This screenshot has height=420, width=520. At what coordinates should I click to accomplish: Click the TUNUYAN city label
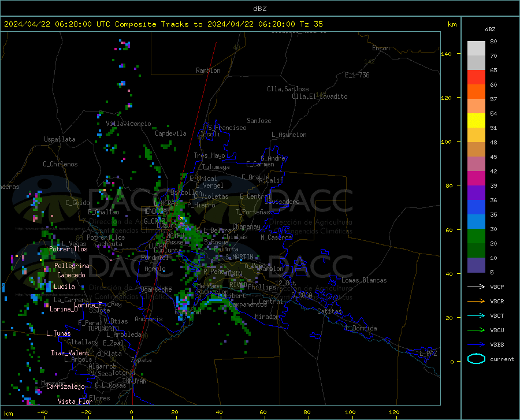[x=134, y=381]
